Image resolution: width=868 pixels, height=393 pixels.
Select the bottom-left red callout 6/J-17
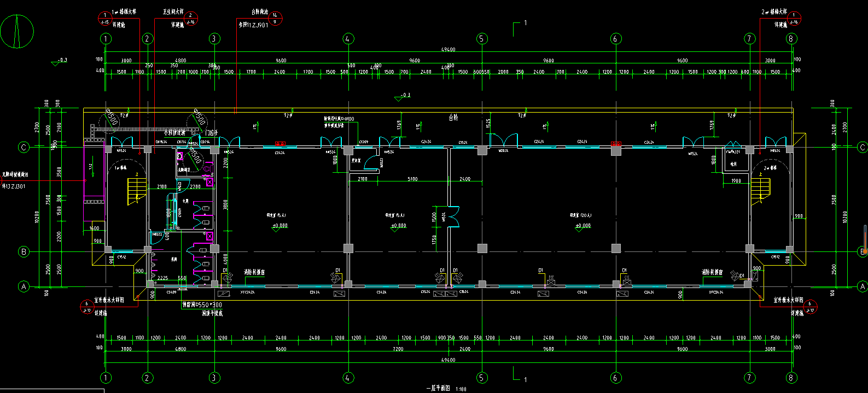86,307
